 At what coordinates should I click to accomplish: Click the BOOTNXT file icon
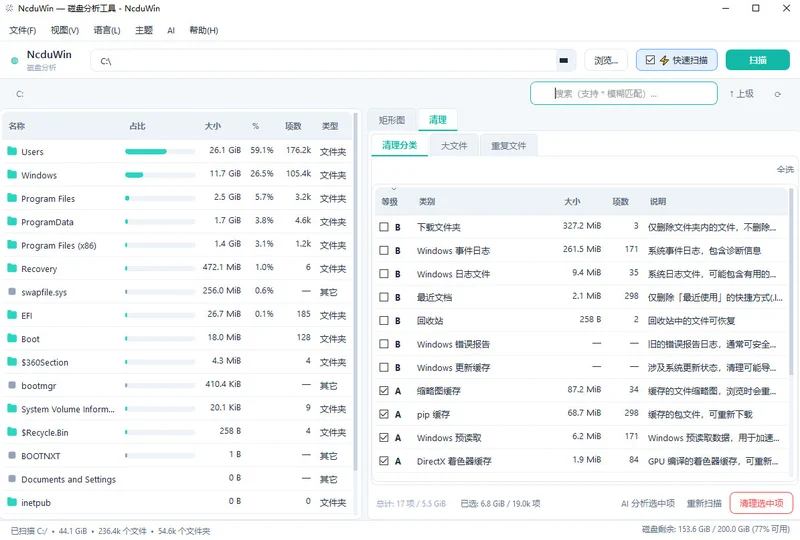(x=12, y=456)
